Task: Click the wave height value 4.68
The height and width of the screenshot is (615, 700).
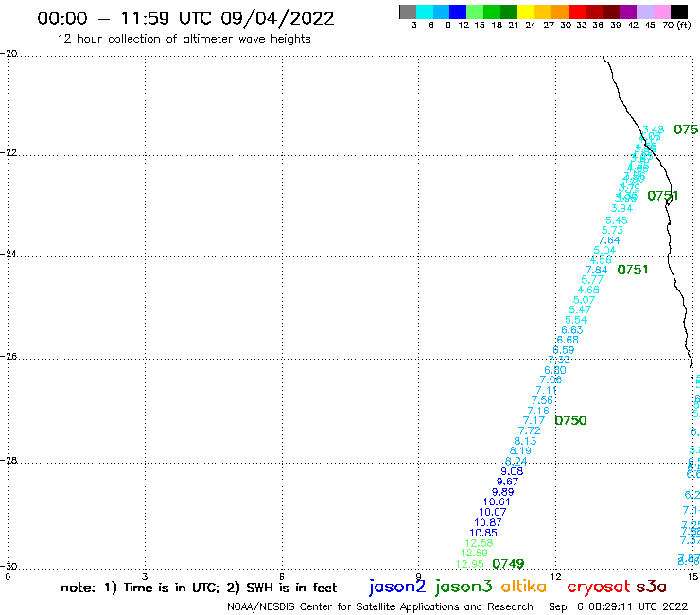Action: pos(588,290)
